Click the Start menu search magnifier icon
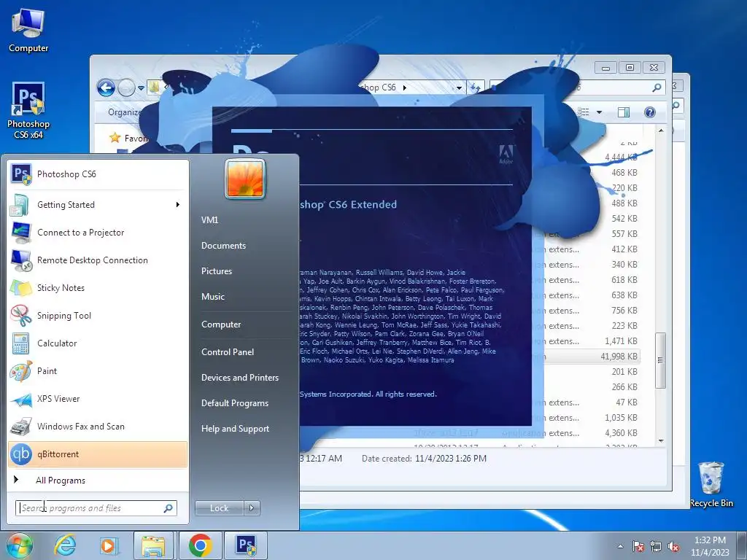Image resolution: width=747 pixels, height=560 pixels. click(x=169, y=508)
